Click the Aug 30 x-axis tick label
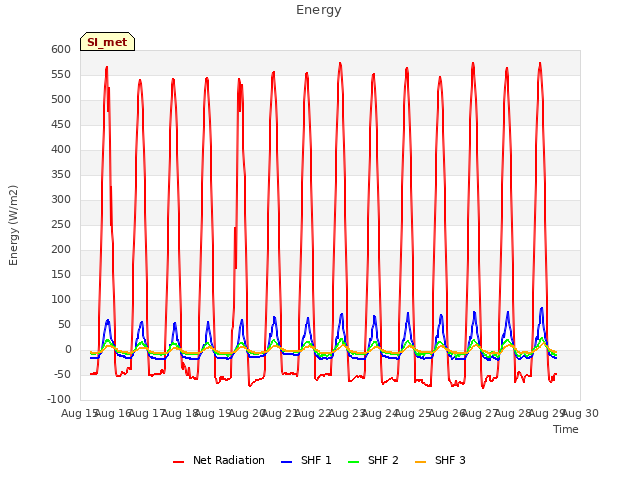640x480 pixels. (580, 413)
